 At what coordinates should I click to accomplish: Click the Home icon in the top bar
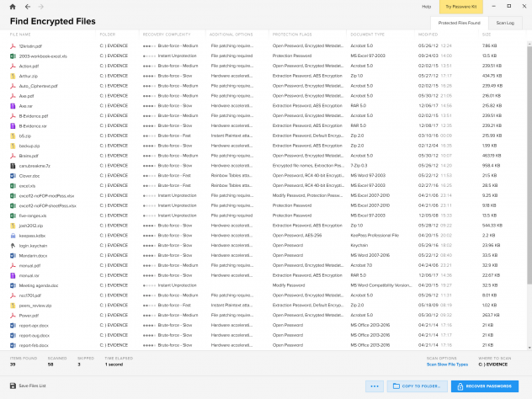click(12, 6)
